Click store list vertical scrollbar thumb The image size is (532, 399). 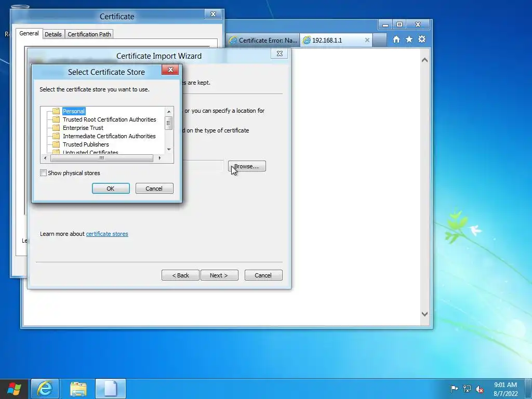(169, 123)
